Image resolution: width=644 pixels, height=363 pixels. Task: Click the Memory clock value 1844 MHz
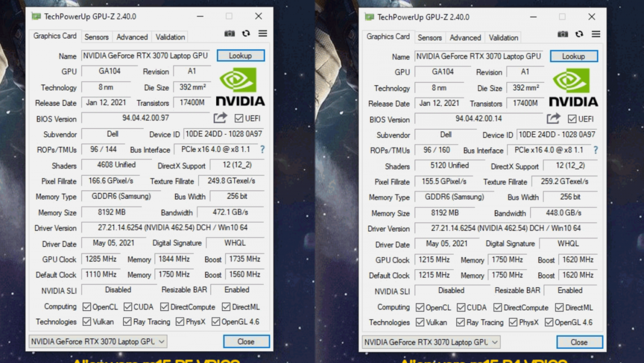click(x=174, y=259)
